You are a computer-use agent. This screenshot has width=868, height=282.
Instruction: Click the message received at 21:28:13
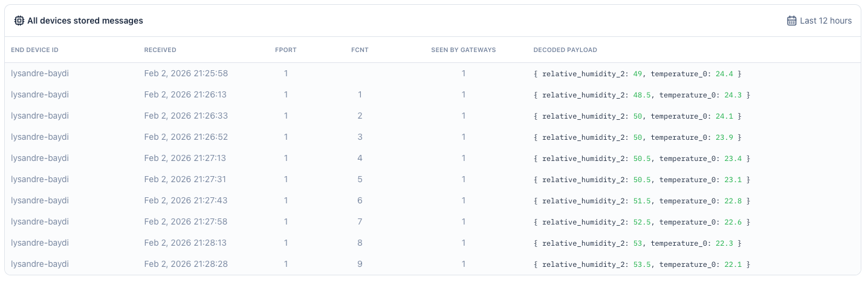pyautogui.click(x=433, y=243)
